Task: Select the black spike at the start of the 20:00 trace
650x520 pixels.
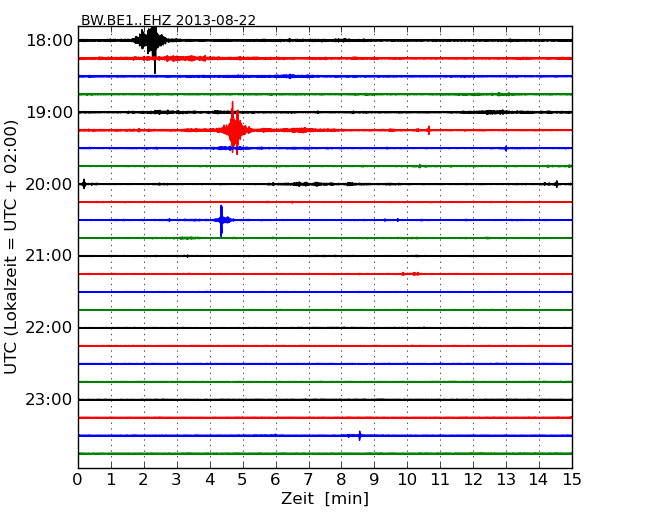Action: pyautogui.click(x=84, y=184)
